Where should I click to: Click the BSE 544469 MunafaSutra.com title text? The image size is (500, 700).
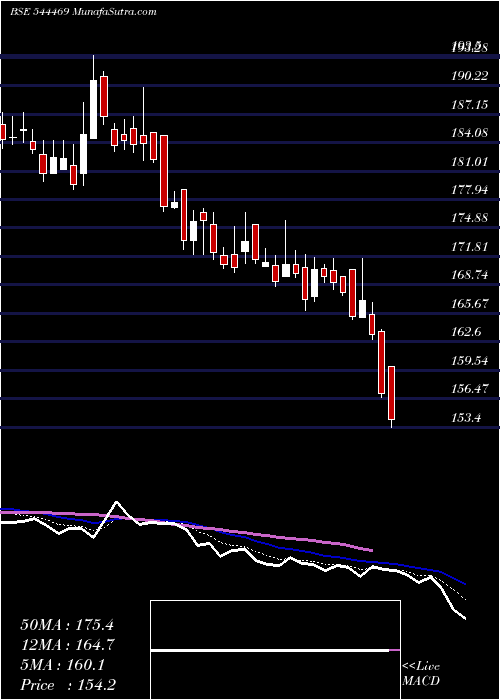pyautogui.click(x=83, y=12)
